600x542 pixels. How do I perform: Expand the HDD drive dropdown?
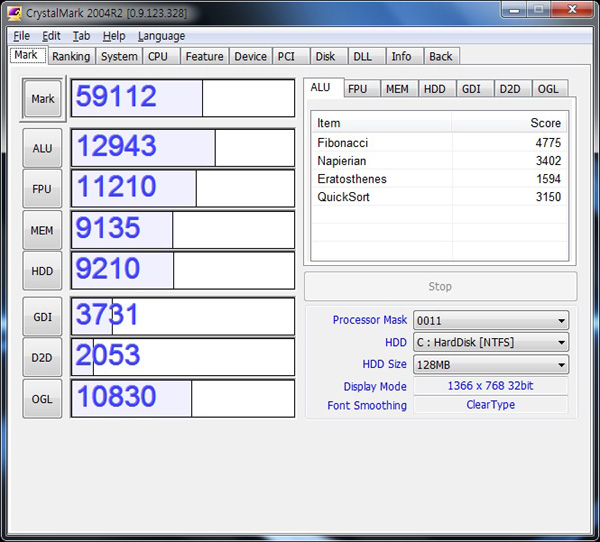[x=561, y=343]
